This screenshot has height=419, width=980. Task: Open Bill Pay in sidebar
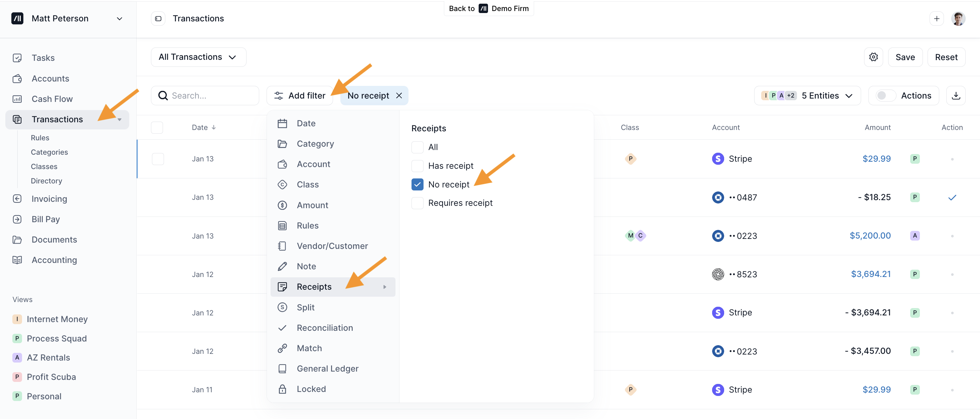click(46, 219)
